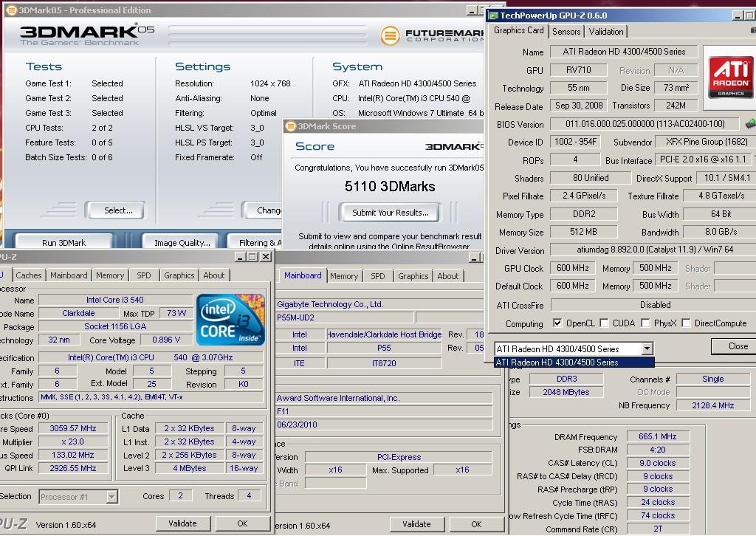Click the 1024 x 768 resolution value

(x=270, y=83)
